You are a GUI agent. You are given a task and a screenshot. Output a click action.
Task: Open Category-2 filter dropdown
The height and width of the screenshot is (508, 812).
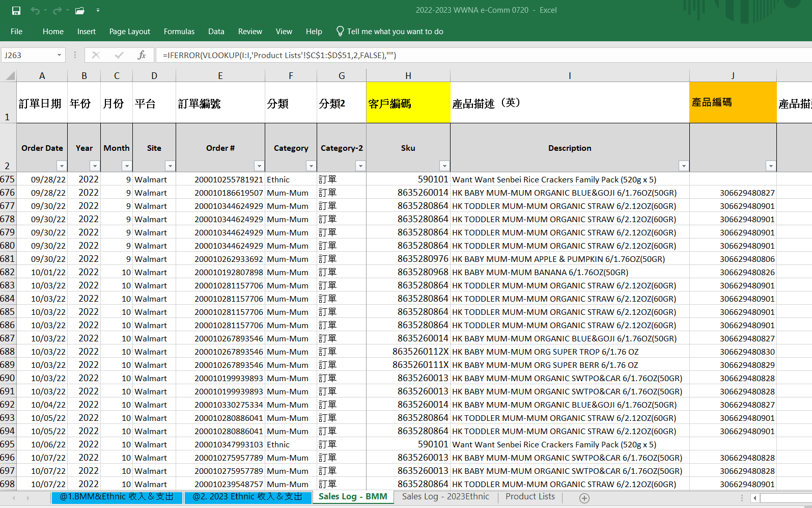click(x=360, y=166)
